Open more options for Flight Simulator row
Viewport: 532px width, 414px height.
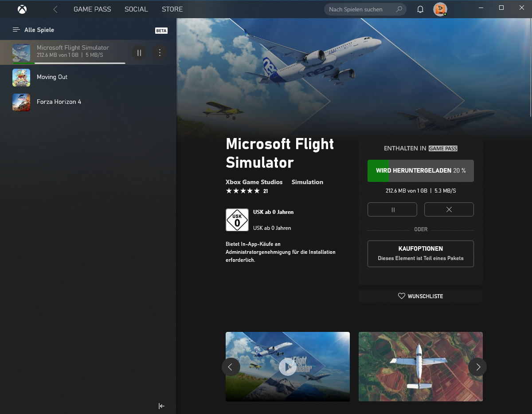(x=160, y=53)
